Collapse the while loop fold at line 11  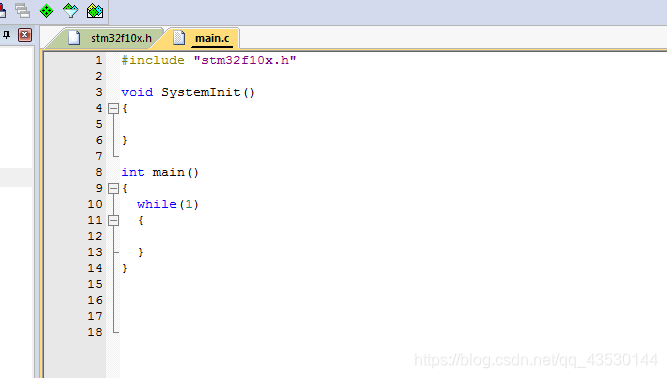pos(113,220)
